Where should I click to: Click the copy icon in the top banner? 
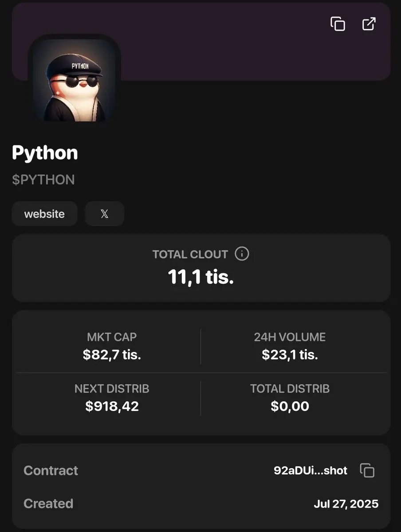tap(338, 24)
